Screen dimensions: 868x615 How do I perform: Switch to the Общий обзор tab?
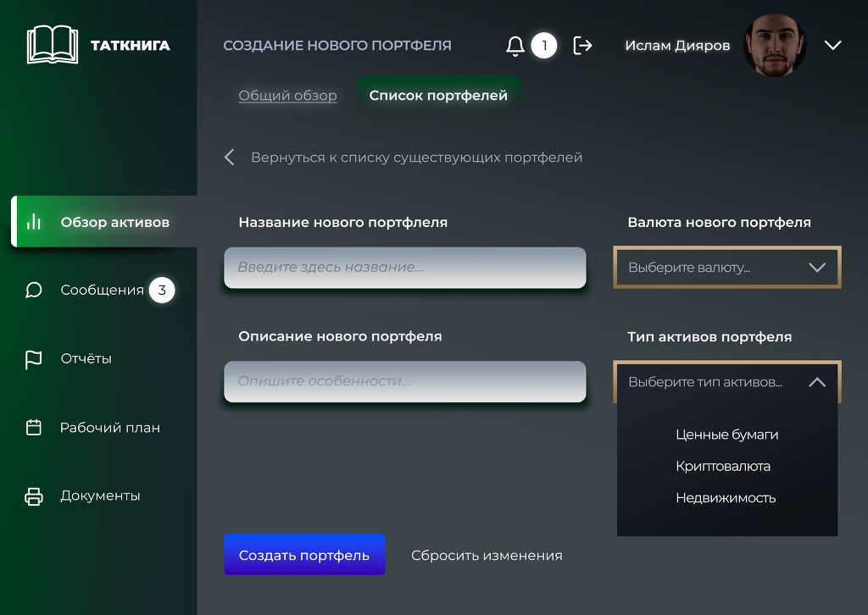(287, 95)
